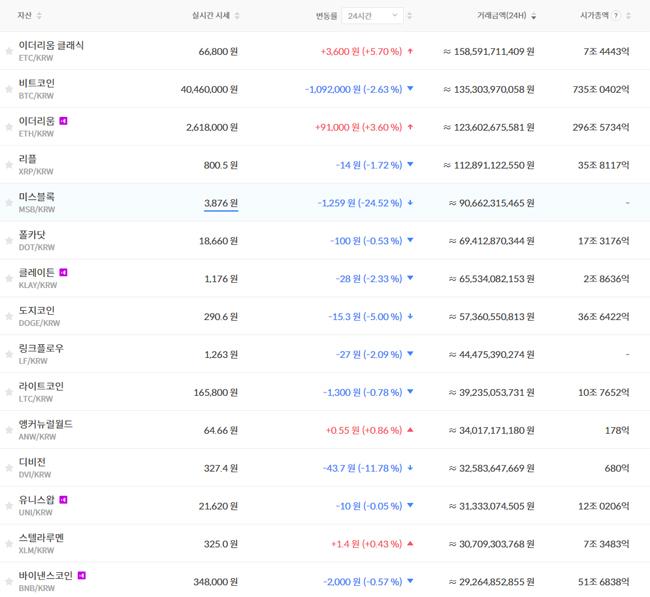650x597 pixels.
Task: Click the star icon beside 폴카닷
Action: coord(9,240)
